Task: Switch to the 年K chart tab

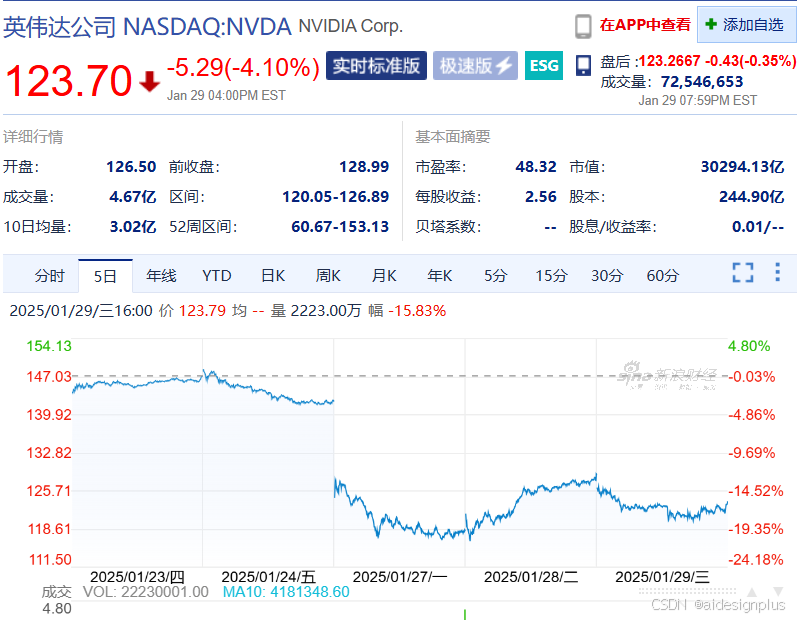Action: [439, 276]
